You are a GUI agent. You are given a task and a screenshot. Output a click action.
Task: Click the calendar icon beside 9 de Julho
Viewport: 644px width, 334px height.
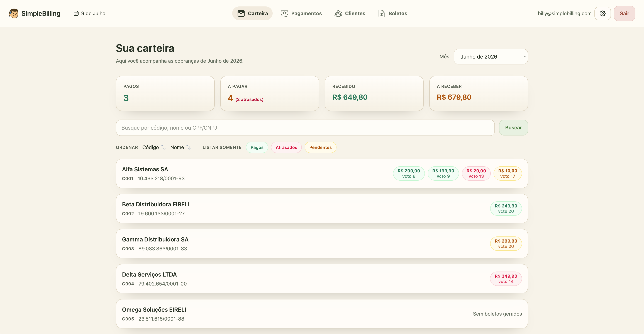click(x=76, y=13)
